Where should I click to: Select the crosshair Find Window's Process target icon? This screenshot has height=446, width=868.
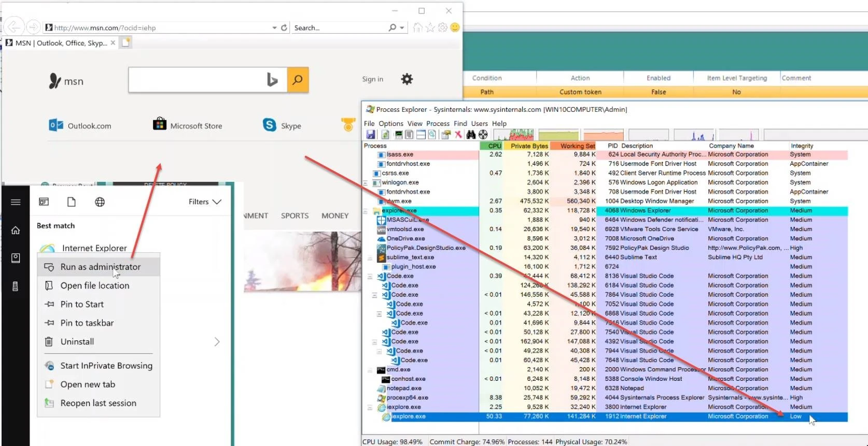483,135
